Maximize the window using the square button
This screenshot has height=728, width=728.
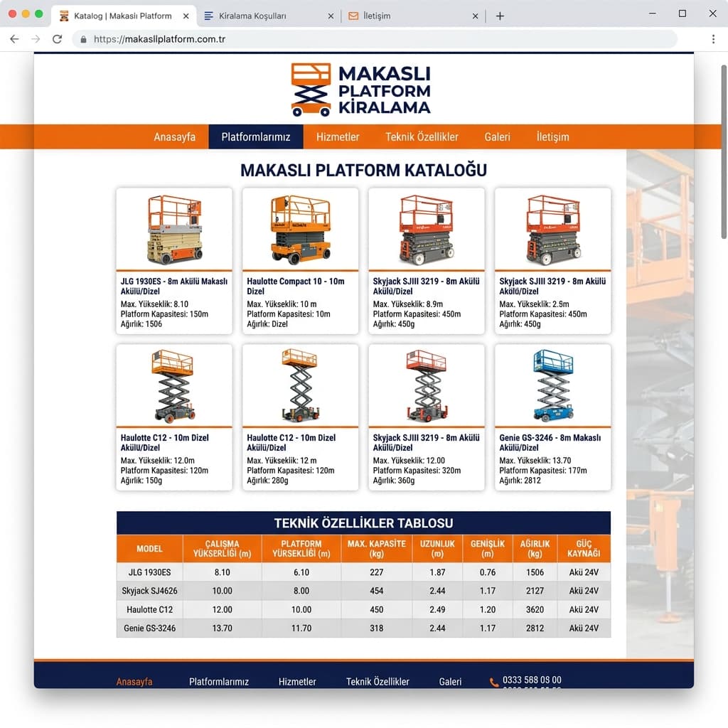point(682,14)
